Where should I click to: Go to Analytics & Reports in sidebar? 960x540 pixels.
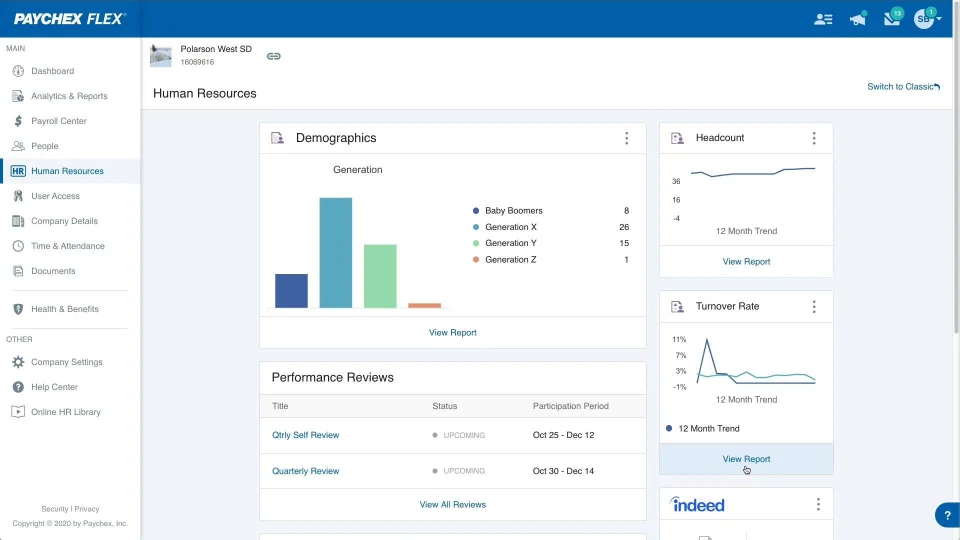[x=69, y=96]
